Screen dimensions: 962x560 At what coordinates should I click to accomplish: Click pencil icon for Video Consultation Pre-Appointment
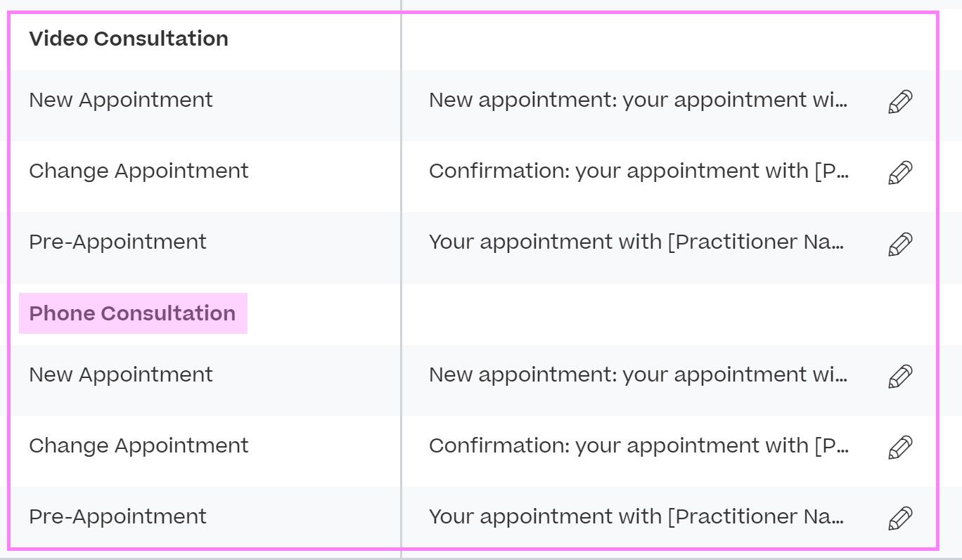click(x=900, y=244)
